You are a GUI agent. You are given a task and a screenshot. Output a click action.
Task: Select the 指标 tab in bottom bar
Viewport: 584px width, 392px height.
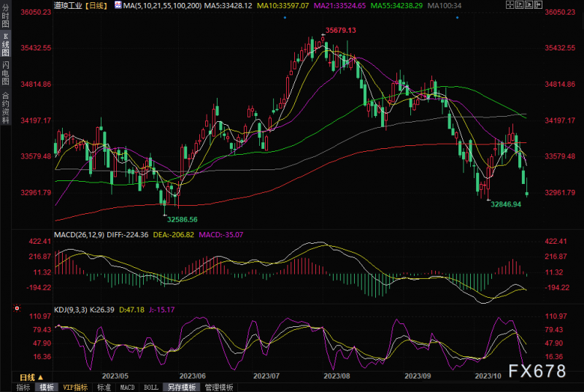pyautogui.click(x=23, y=387)
